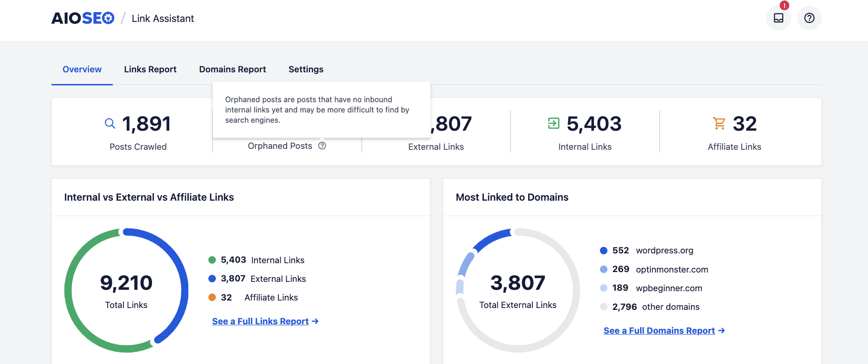The height and width of the screenshot is (364, 868).
Task: Select the Overview tab
Action: (82, 69)
